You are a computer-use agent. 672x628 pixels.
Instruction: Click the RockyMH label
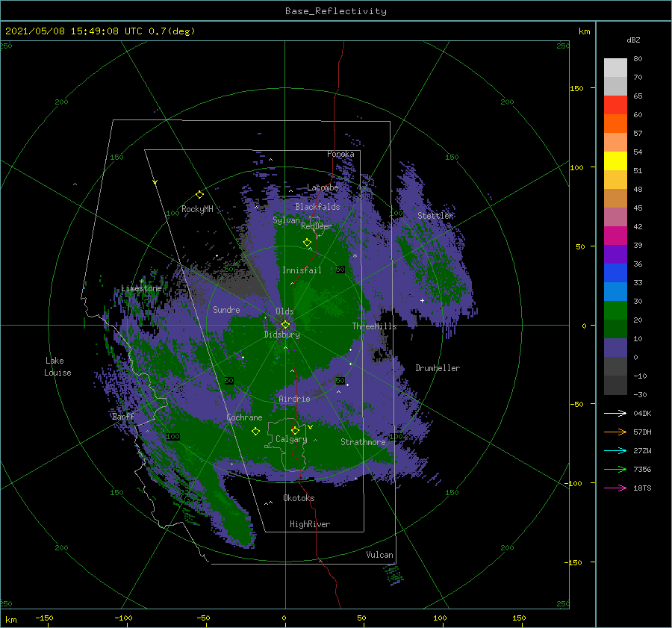pyautogui.click(x=197, y=209)
